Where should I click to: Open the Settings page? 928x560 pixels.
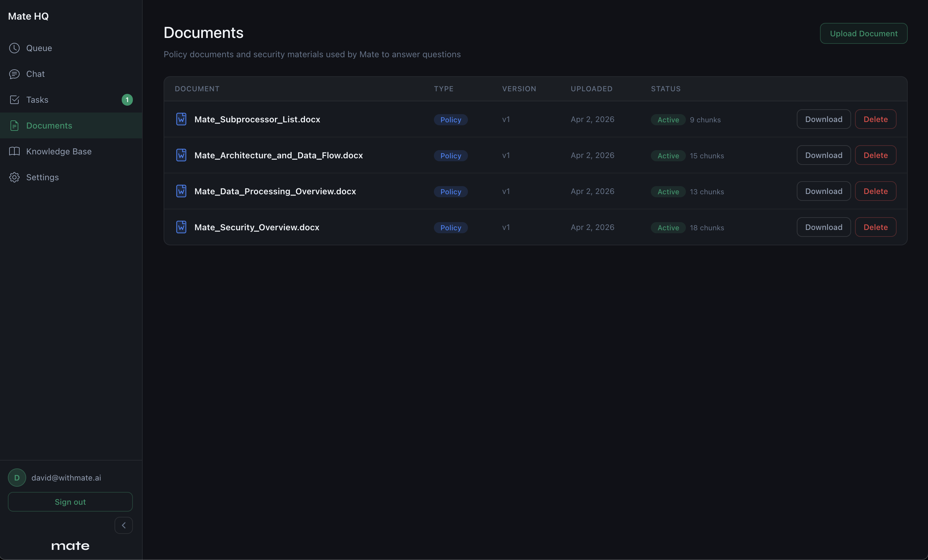click(x=71, y=177)
